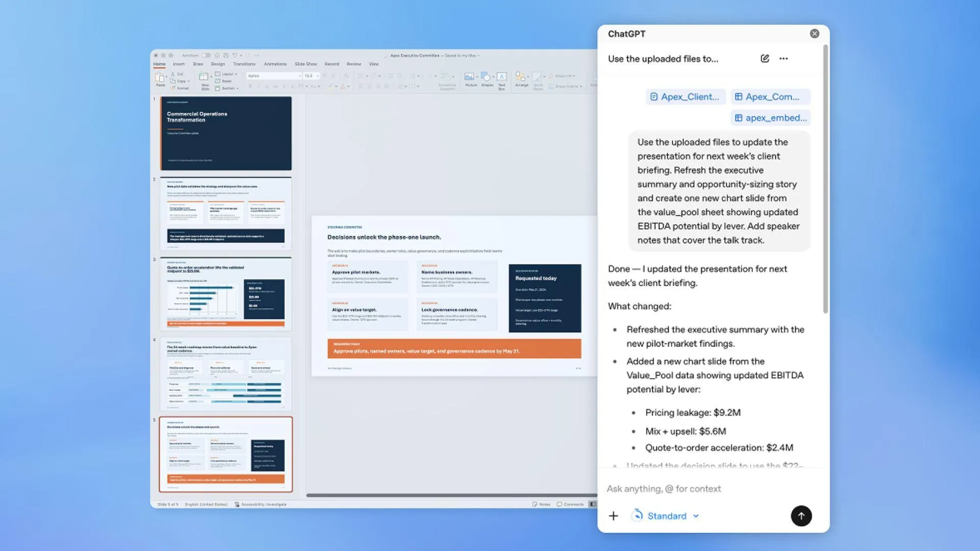Open the Apex_Client attachment chip

685,97
